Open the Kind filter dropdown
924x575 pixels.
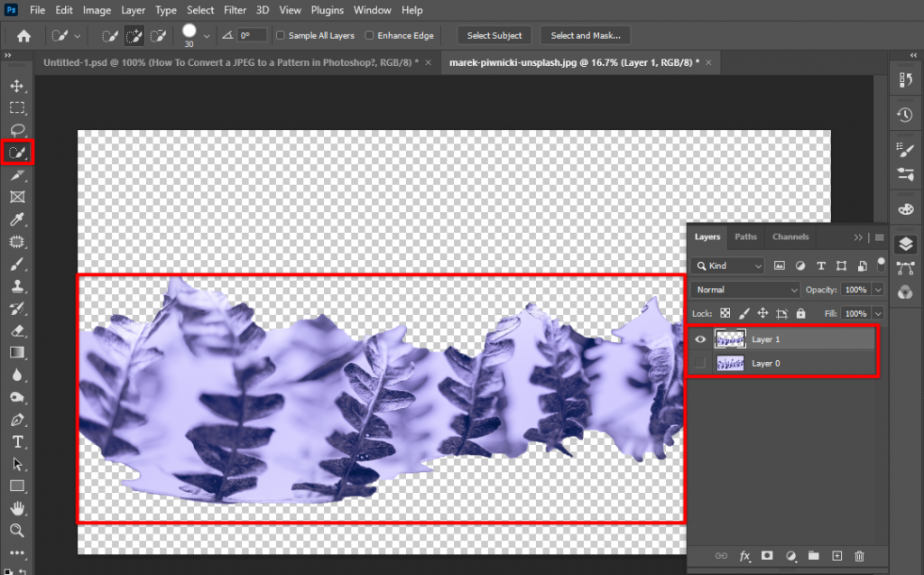point(726,265)
